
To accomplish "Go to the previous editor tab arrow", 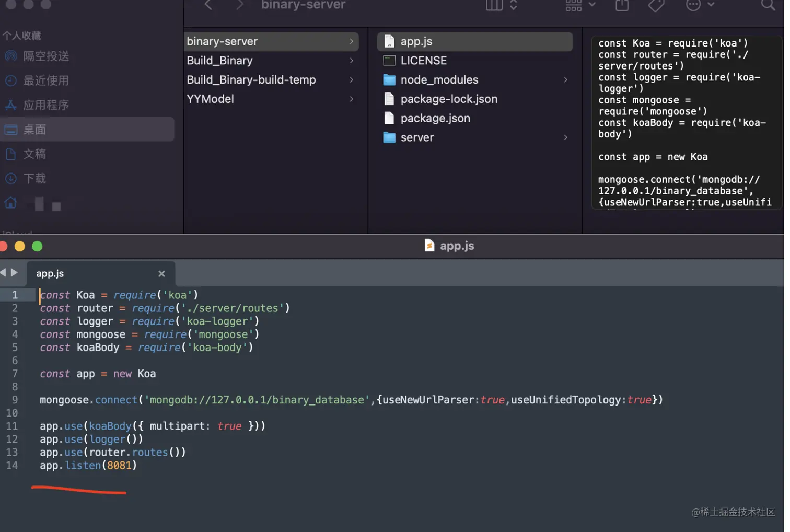I will [3, 272].
